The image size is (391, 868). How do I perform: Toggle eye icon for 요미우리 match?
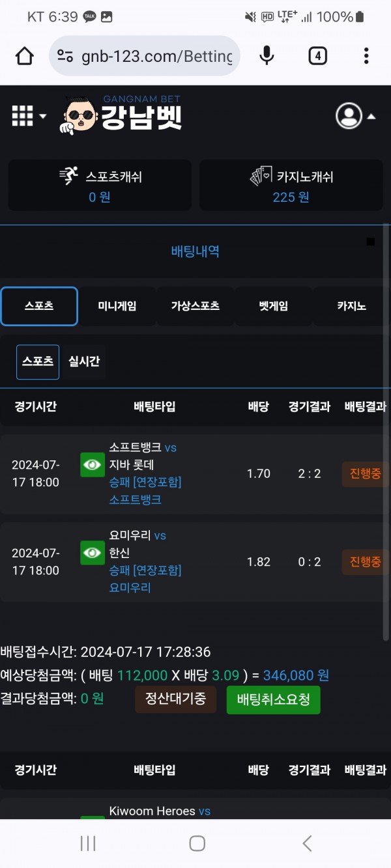(x=93, y=553)
